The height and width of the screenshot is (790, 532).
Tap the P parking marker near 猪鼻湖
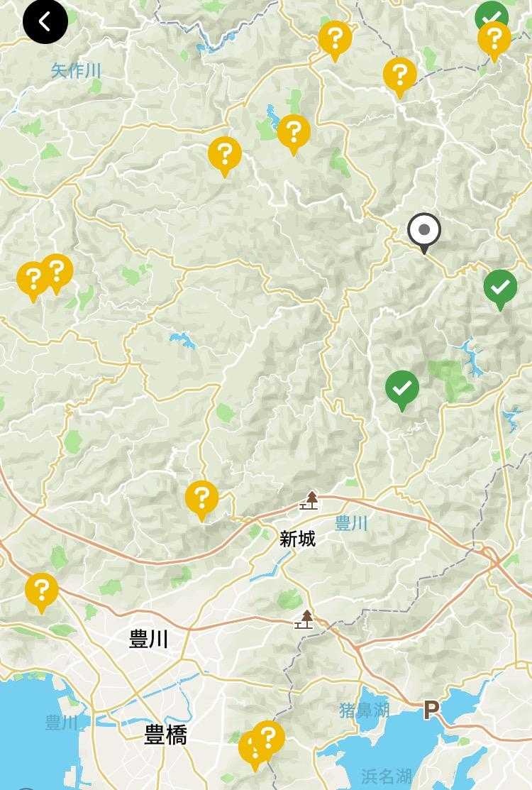coord(431,711)
